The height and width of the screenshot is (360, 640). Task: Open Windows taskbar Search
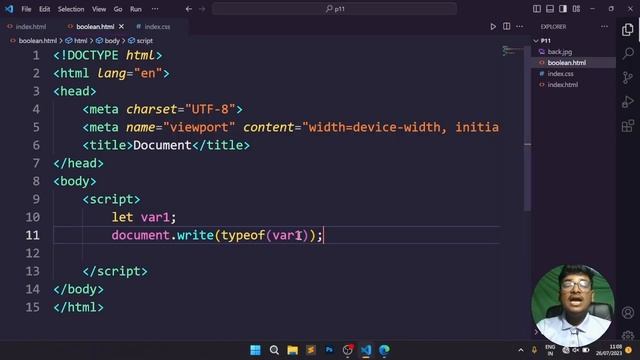[x=274, y=350]
